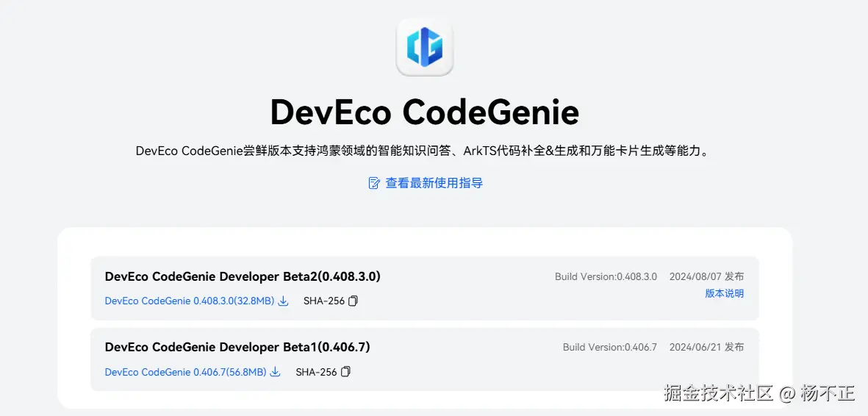Image resolution: width=868 pixels, height=416 pixels.
Task: Download DevEco CodeGenie 0.406.7(56.8MB)
Action: coord(185,372)
